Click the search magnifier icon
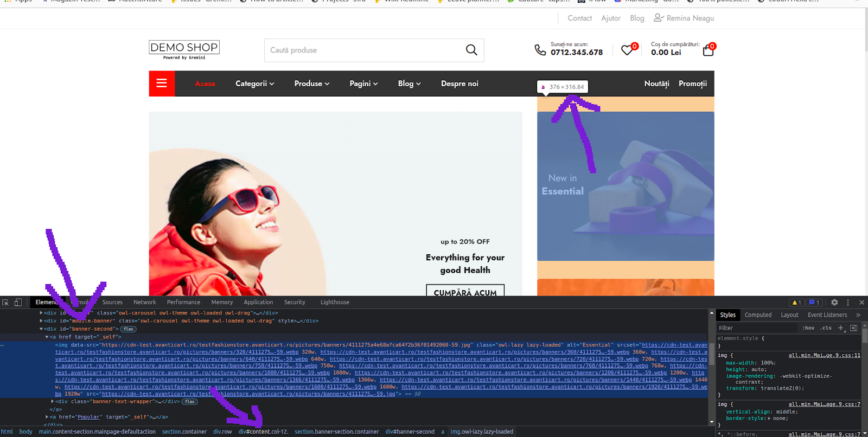This screenshot has width=868, height=437. [x=471, y=50]
